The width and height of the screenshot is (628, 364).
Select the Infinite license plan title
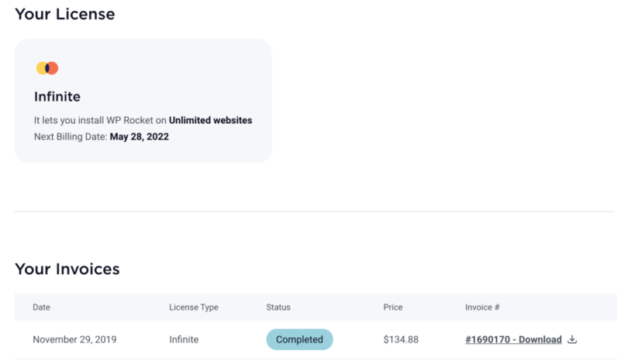point(57,97)
